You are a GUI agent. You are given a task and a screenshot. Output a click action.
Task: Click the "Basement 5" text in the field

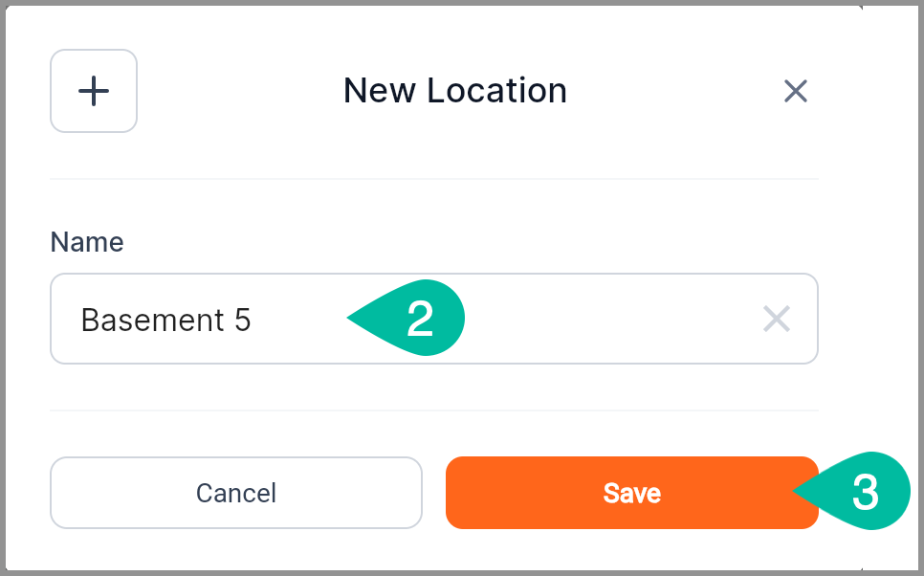coord(165,320)
